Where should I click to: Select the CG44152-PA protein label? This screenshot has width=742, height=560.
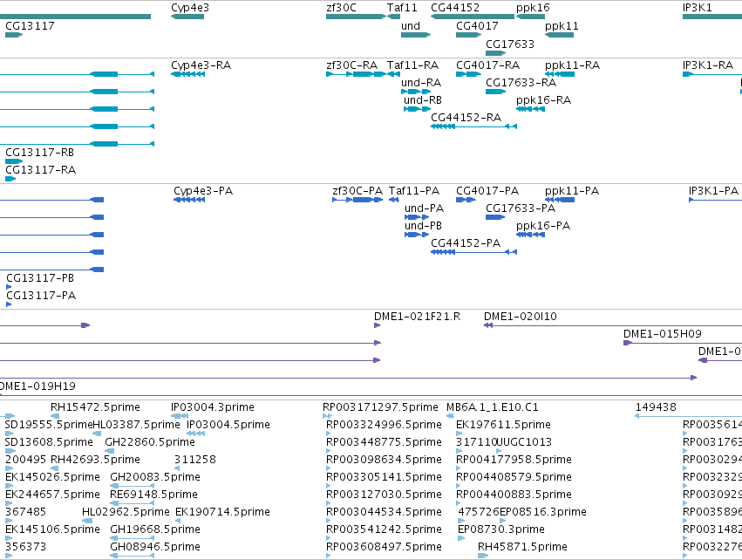(x=466, y=242)
